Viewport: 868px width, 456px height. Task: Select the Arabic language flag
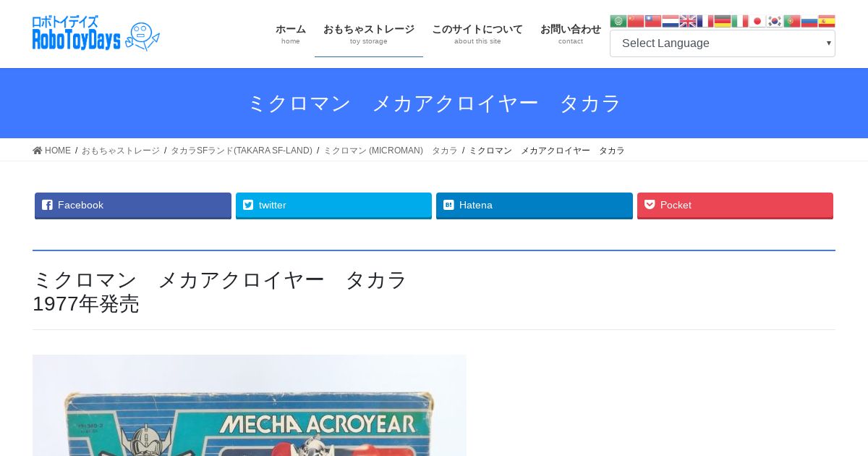[618, 21]
